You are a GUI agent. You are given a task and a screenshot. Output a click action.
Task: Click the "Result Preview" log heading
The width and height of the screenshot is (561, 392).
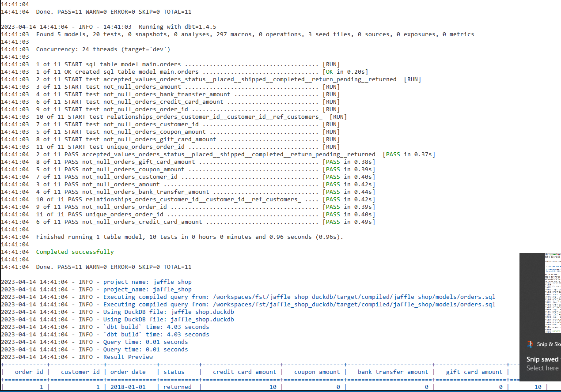128,357
